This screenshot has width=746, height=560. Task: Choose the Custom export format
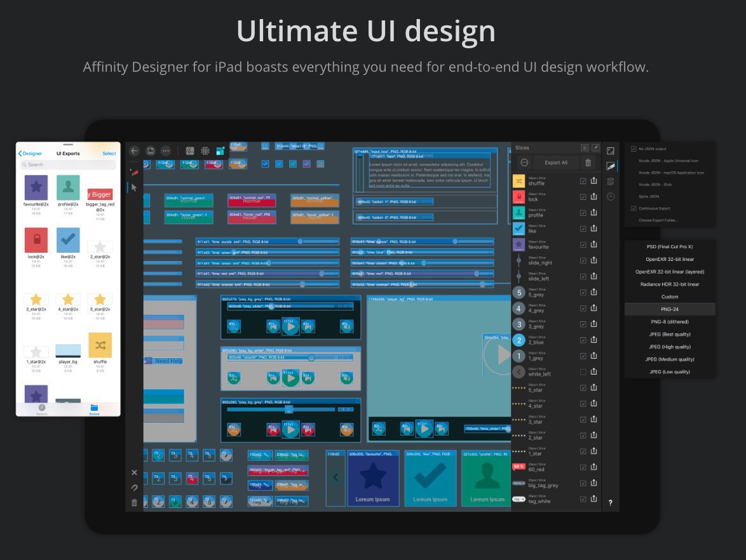tap(670, 297)
